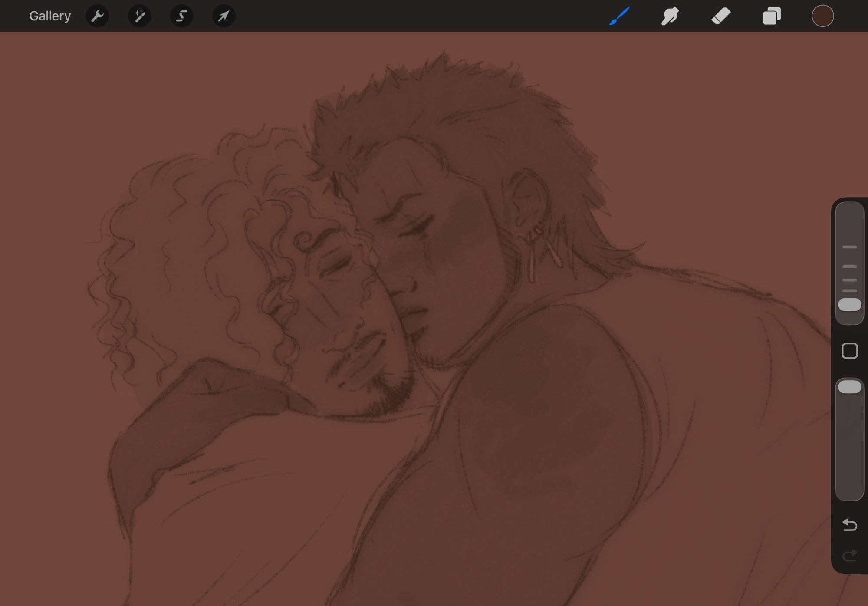Click the brush opacity slider handle
The image size is (868, 606).
849,387
